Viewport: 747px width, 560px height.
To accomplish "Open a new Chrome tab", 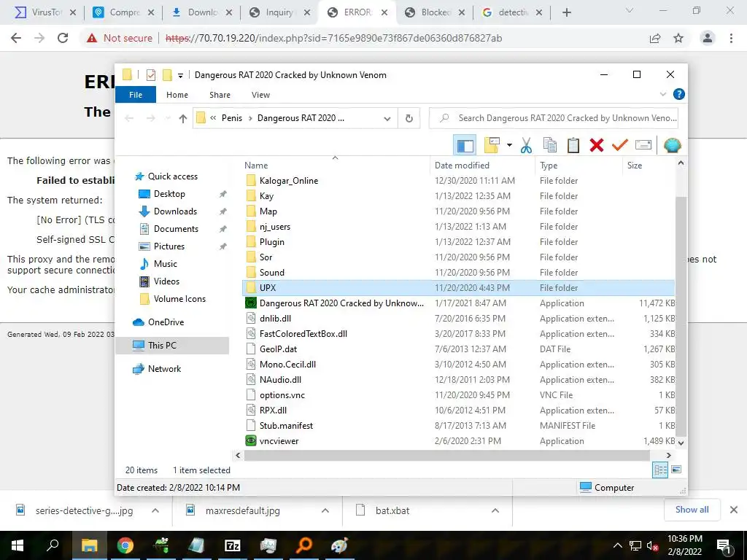I will coord(566,12).
